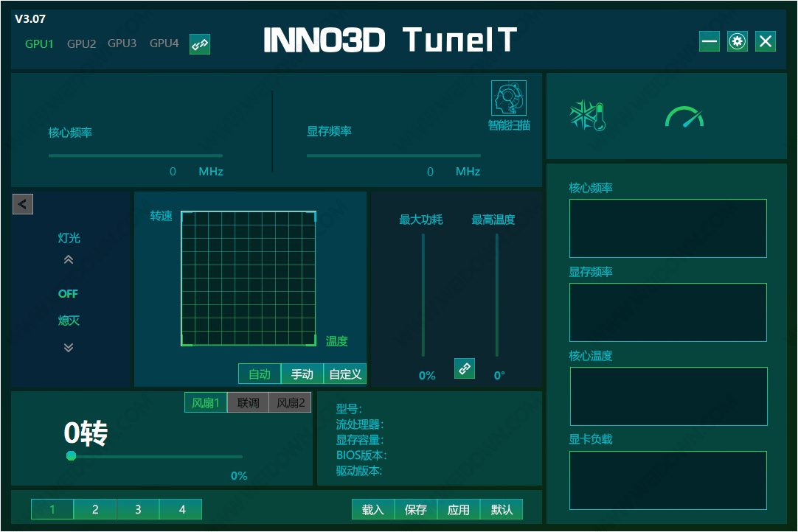
Task: Click the 型号 model info line
Action: (349, 408)
